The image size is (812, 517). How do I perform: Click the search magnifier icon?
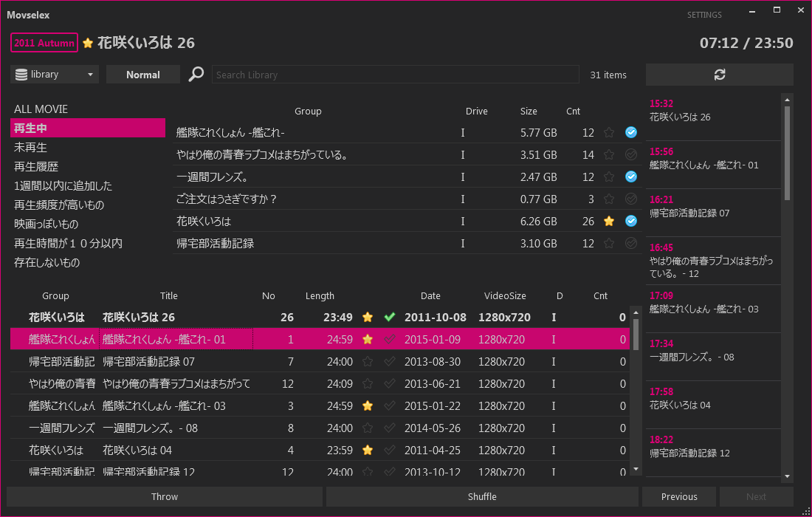(x=196, y=74)
